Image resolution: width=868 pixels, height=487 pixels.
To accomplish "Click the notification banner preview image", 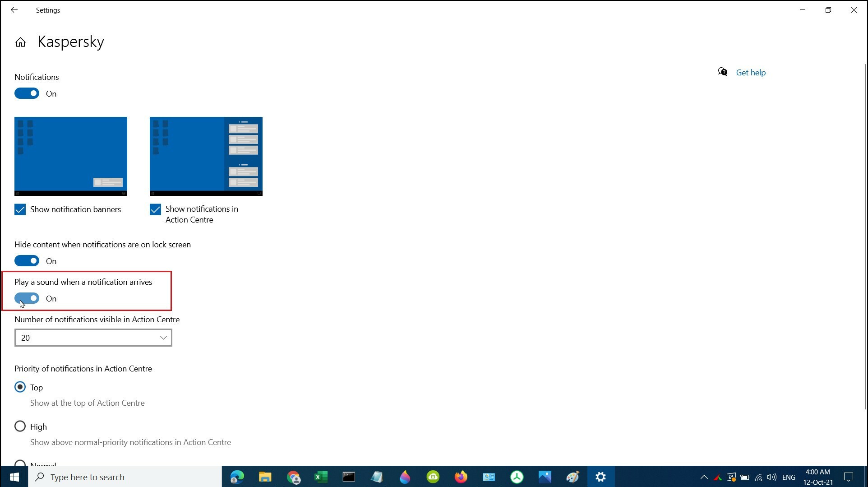I will pyautogui.click(x=71, y=156).
